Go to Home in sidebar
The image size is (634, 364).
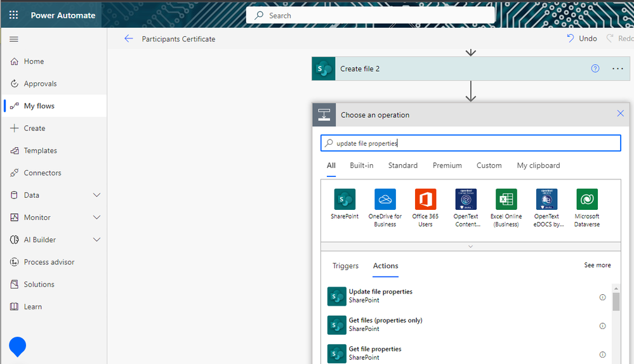point(54,62)
